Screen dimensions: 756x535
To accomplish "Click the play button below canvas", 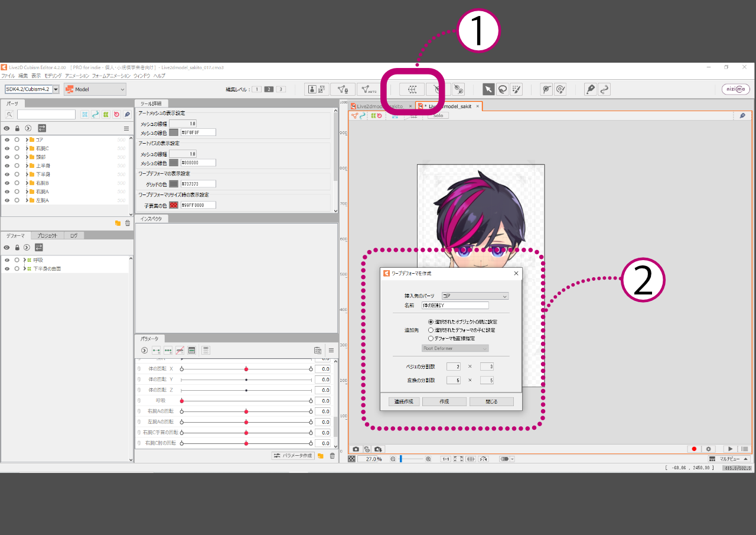I will [x=730, y=449].
